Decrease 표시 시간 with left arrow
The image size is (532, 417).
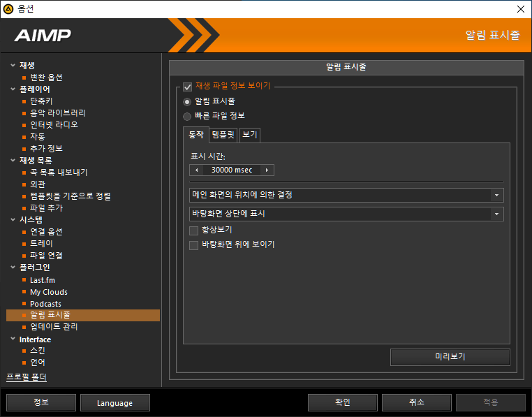click(x=196, y=170)
